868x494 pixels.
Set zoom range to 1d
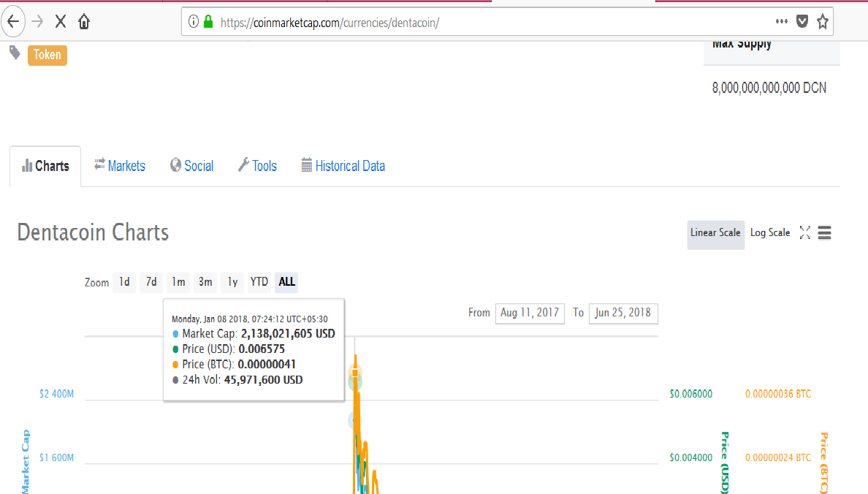pos(124,282)
